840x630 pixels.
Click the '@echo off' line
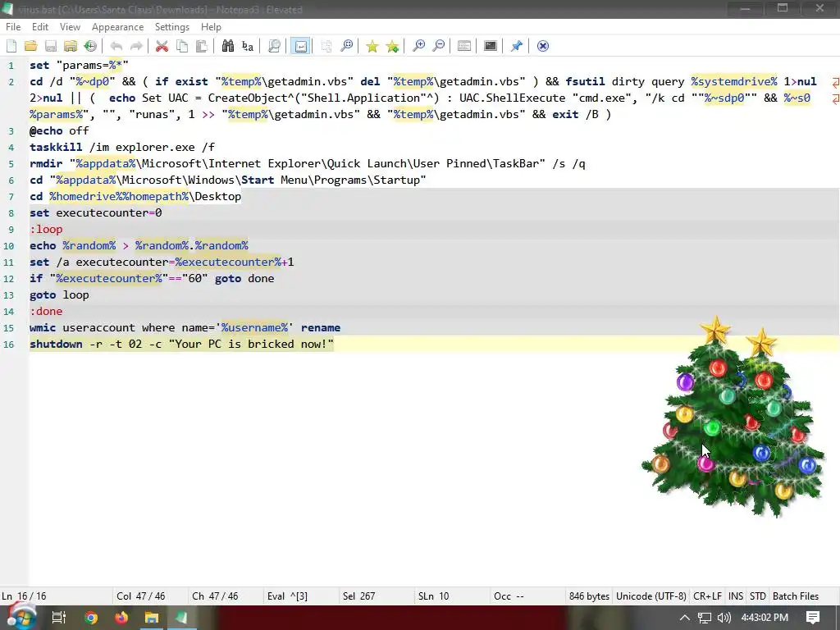pyautogui.click(x=59, y=130)
